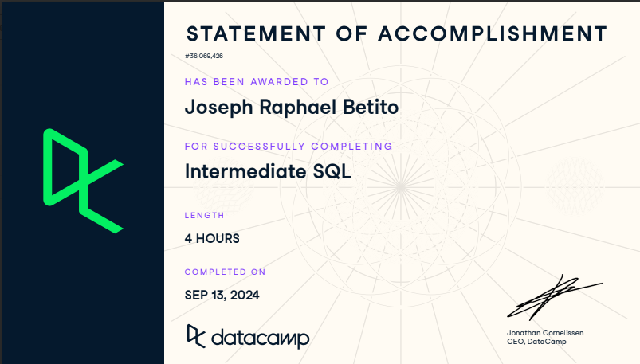This screenshot has width=640, height=364.
Task: Click the "datacamp" wordmark text
Action: point(260,338)
